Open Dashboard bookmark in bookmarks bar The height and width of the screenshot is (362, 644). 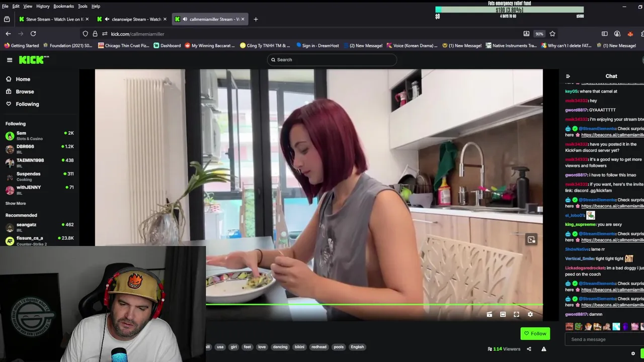coord(167,46)
